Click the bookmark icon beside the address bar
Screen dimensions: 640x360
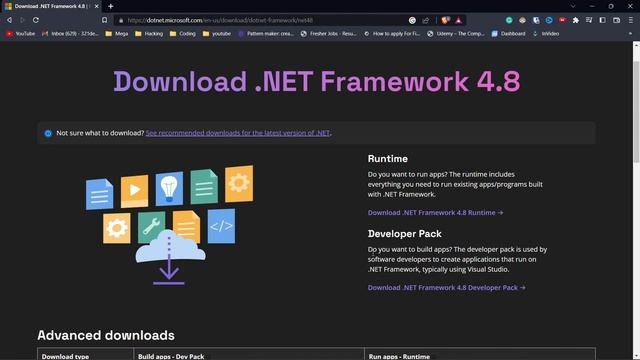pyautogui.click(x=104, y=20)
